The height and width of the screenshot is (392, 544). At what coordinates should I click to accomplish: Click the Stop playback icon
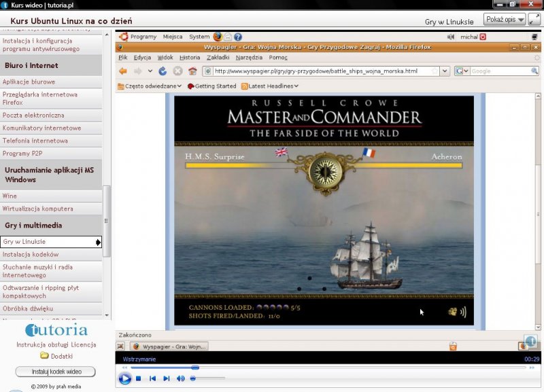pos(138,378)
